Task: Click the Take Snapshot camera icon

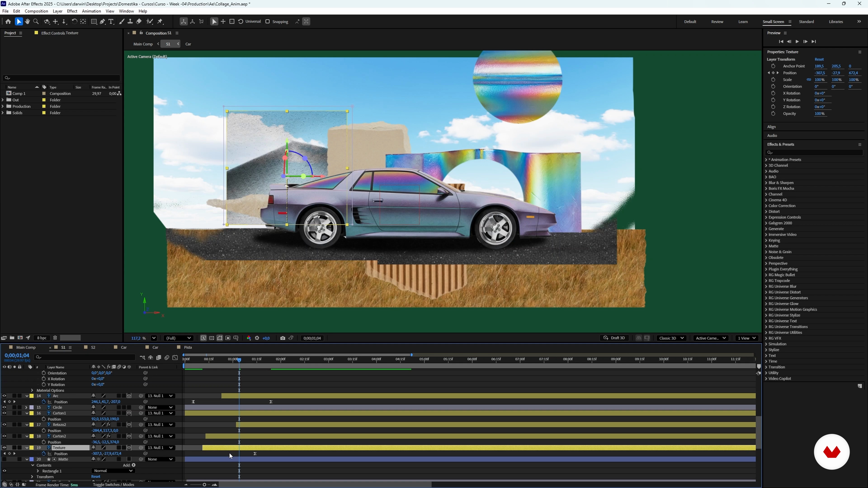Action: 283,338
